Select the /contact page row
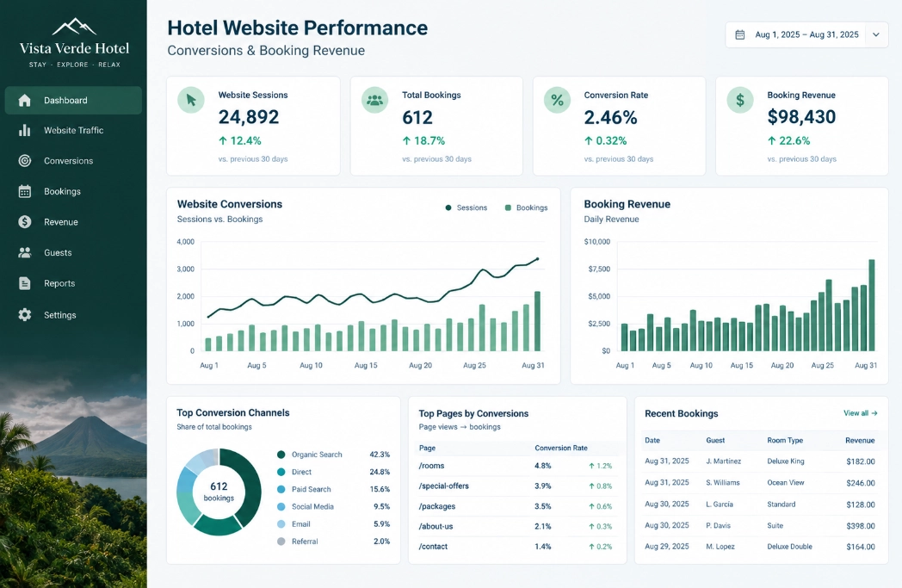Screen dimensions: 902x588 [516, 547]
